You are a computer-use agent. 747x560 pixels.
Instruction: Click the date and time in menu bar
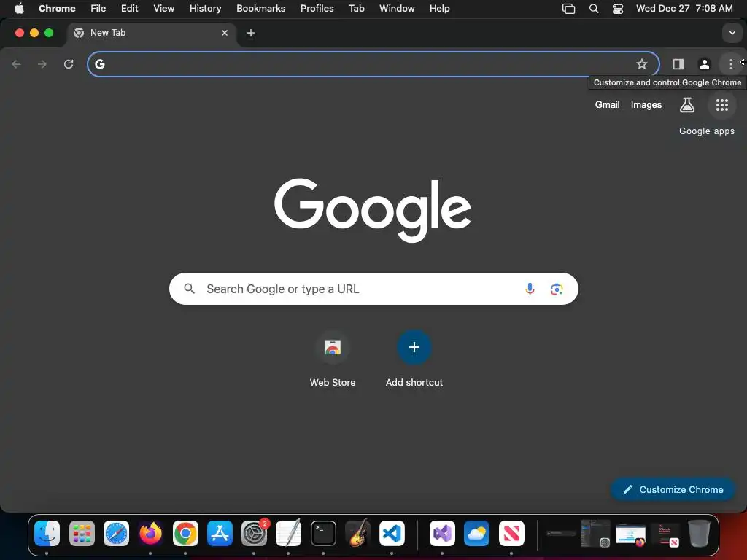[684, 9]
